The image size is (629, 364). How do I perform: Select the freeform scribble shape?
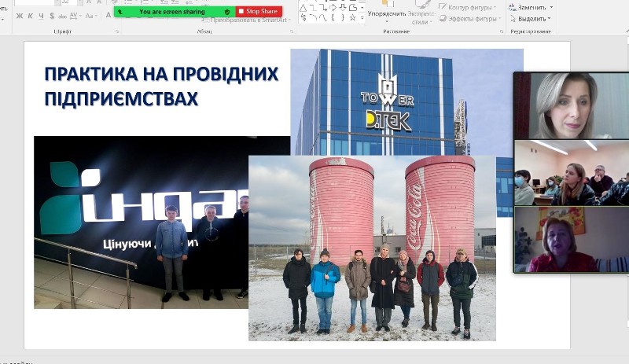click(303, 17)
